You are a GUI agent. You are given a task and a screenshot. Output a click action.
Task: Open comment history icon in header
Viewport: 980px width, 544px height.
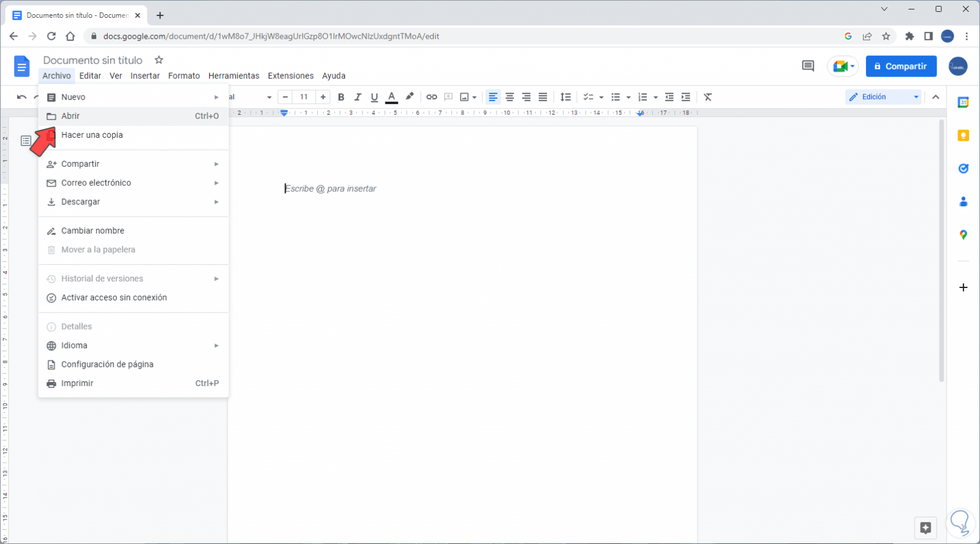point(808,66)
